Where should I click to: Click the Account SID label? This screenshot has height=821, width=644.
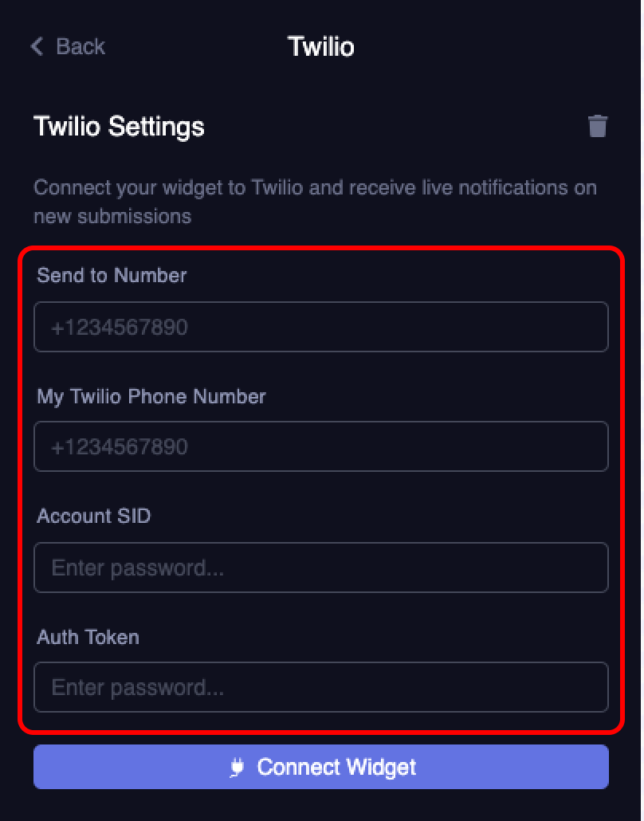point(93,516)
